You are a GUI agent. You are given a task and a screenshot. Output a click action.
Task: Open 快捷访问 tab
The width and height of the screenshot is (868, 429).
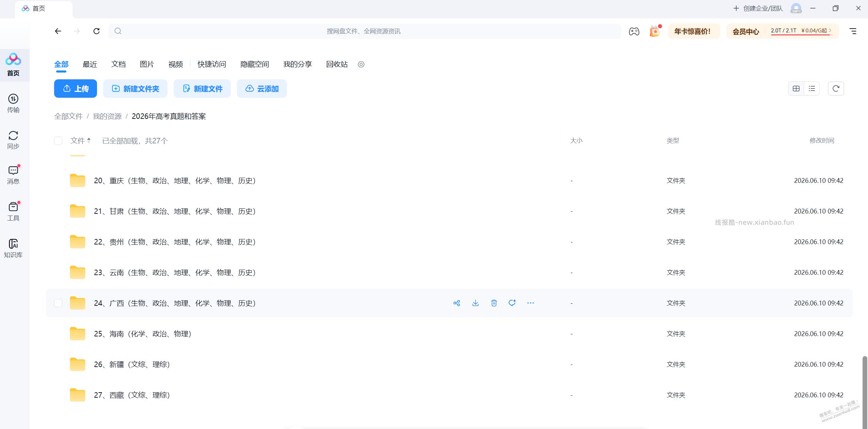pyautogui.click(x=212, y=64)
